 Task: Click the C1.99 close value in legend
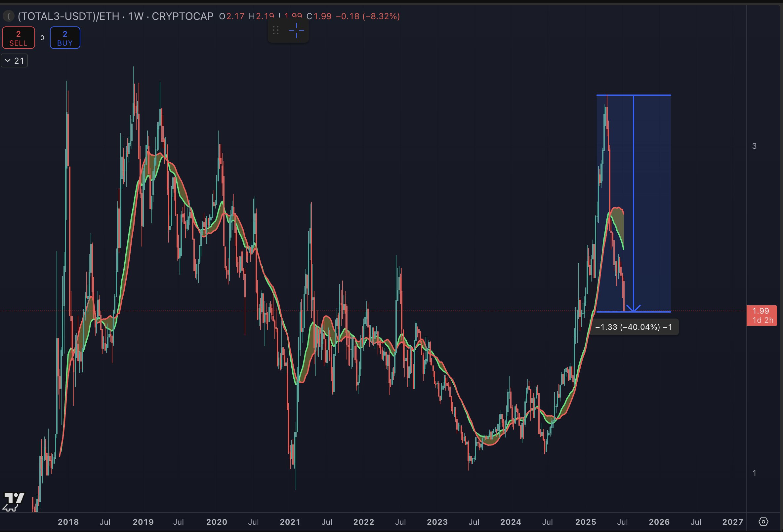click(x=319, y=16)
